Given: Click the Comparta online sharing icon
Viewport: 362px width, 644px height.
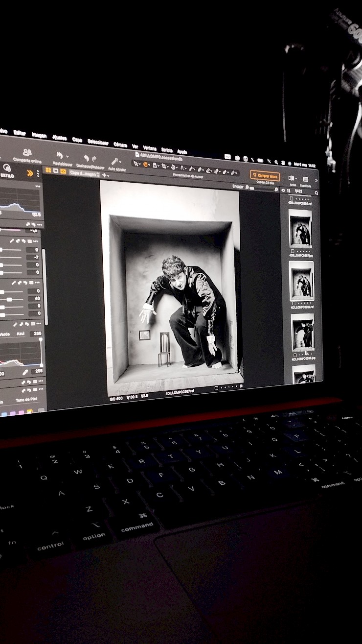Looking at the screenshot, I should click(x=27, y=153).
